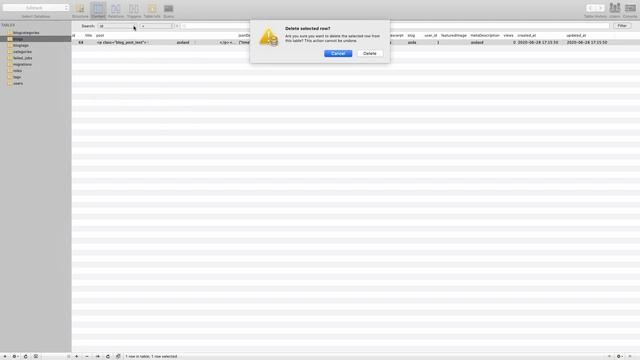Sort by the metaDescription column header
The height and width of the screenshot is (360, 640).
coord(485,36)
